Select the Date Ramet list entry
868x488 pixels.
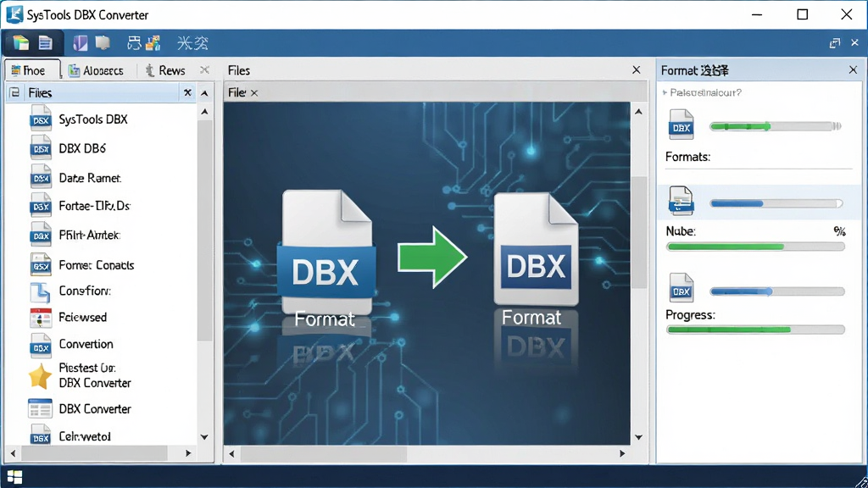coord(90,178)
